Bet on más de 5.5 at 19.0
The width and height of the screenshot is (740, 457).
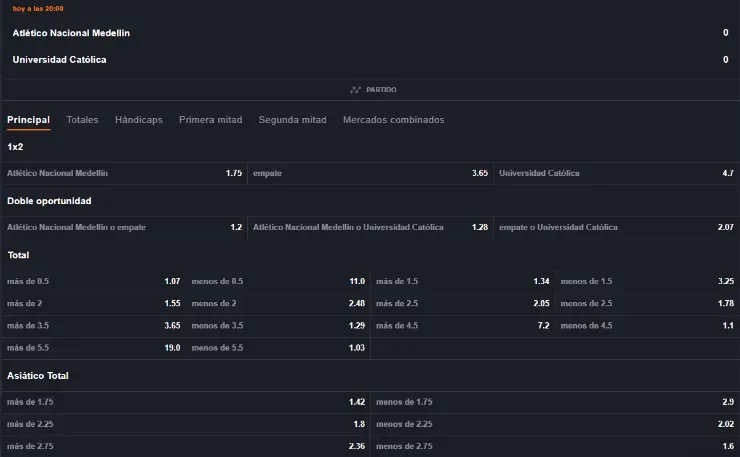[93, 347]
